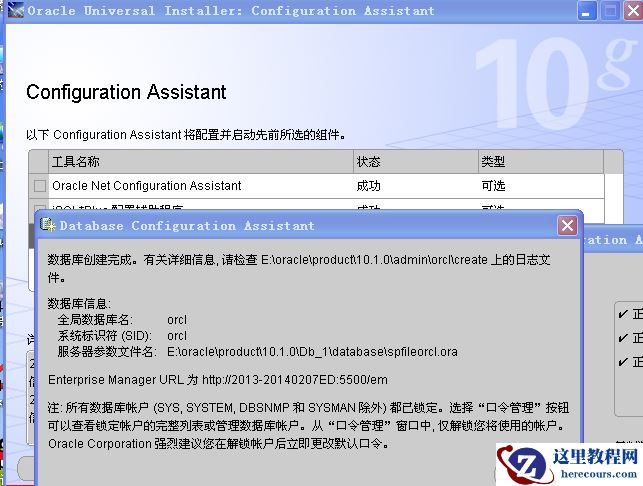Click the orcl value beside 系统标识符 (SID)
This screenshot has height=486, width=643.
[177, 336]
